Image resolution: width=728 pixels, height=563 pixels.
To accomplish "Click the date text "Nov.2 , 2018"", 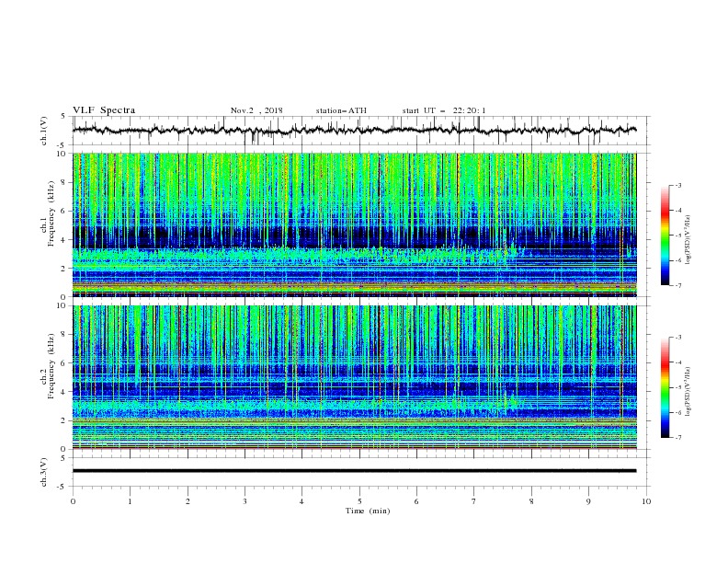I will point(256,110).
